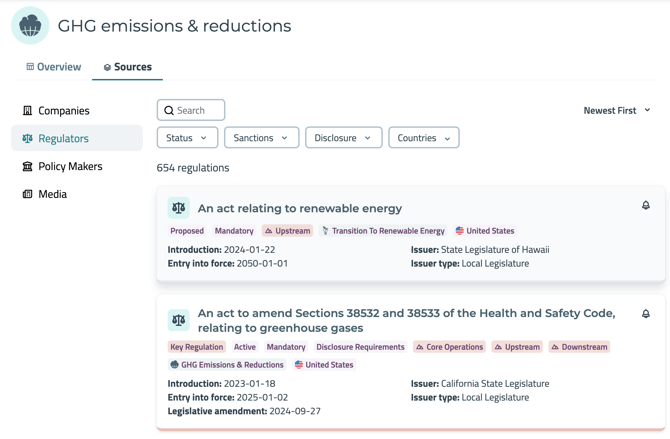Select the Sources tab
This screenshot has height=439, width=670.
[x=127, y=67]
